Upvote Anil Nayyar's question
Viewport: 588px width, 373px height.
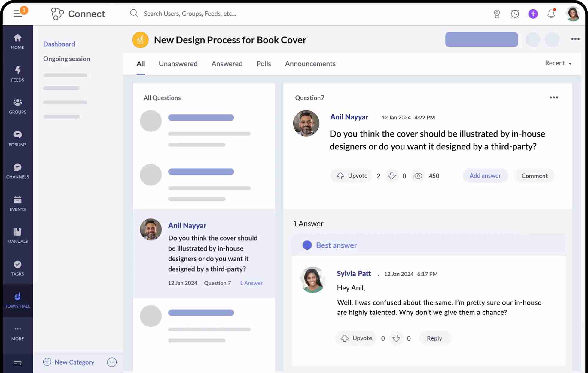(351, 176)
